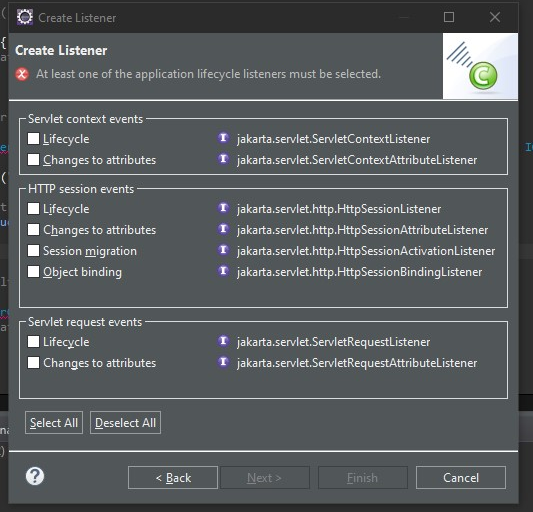
Task: Click interface icon beside ServletContextAttributeListener
Action: pyautogui.click(x=223, y=159)
